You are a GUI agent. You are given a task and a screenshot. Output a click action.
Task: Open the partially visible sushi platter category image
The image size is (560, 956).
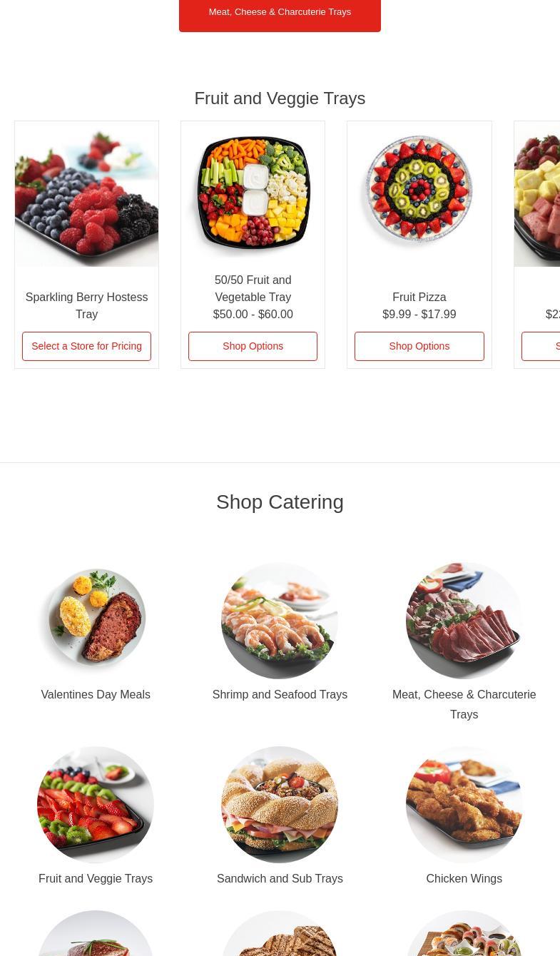464,933
